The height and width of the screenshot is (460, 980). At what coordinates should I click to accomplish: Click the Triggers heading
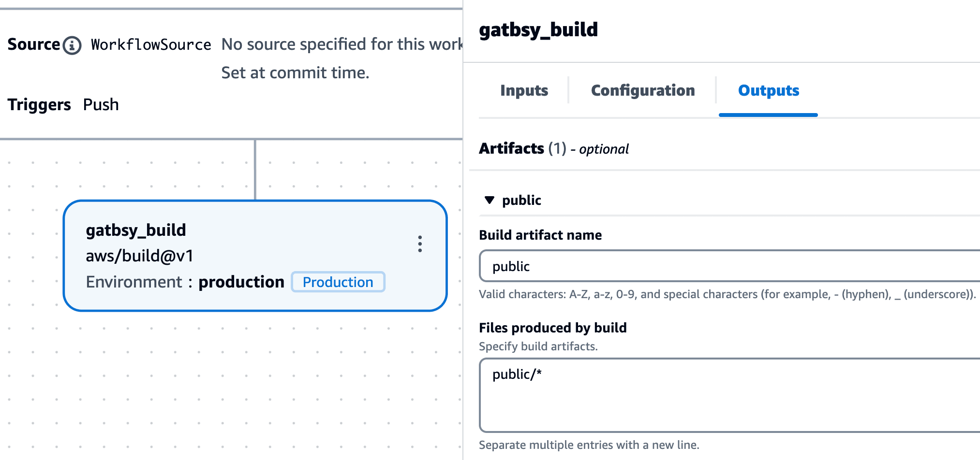pos(39,105)
